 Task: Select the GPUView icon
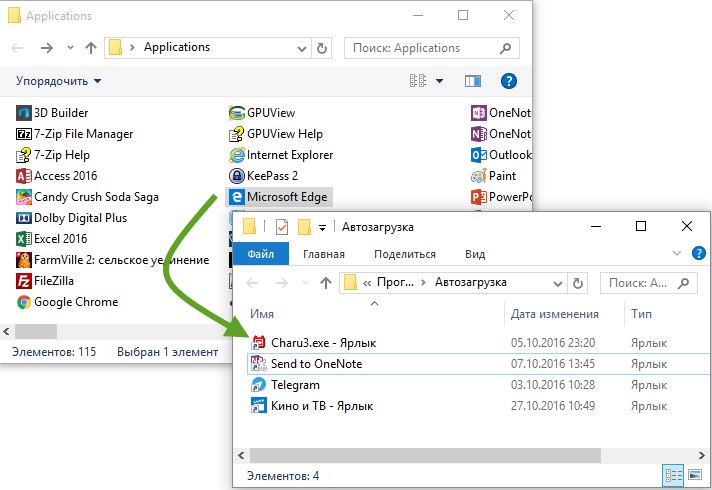point(237,113)
